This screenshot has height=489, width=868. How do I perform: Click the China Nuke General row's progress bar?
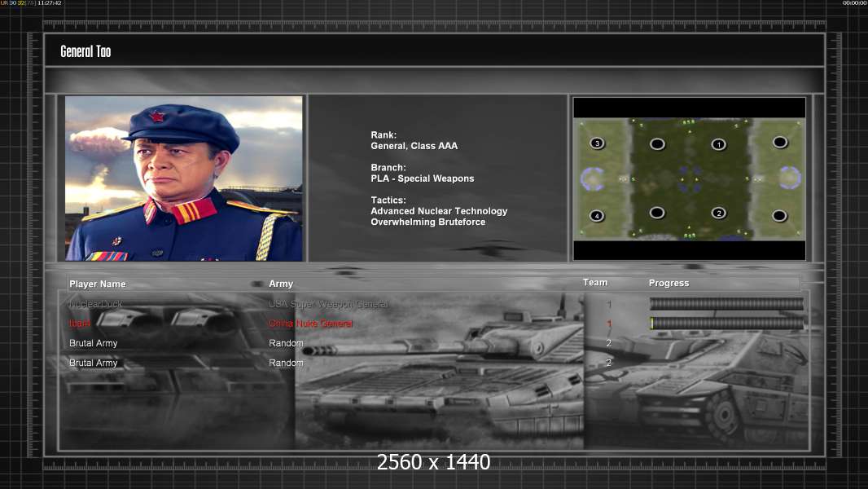[726, 324]
